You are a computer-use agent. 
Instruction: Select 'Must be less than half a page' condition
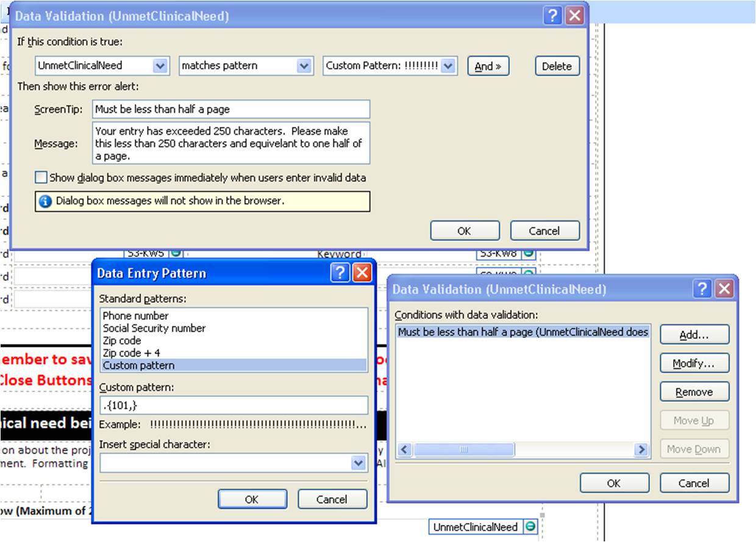click(523, 332)
